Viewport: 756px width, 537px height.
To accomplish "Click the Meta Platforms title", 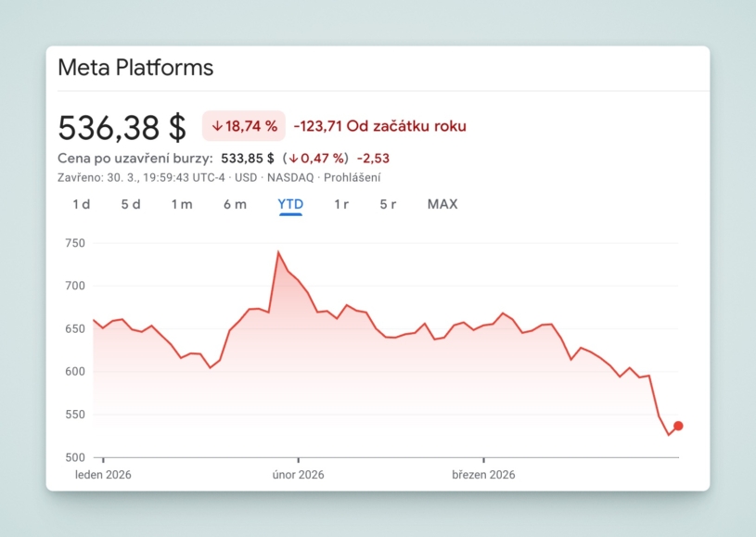I will (135, 68).
